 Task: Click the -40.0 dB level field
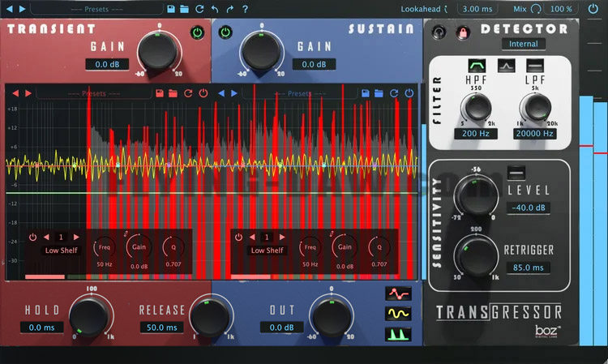(528, 208)
